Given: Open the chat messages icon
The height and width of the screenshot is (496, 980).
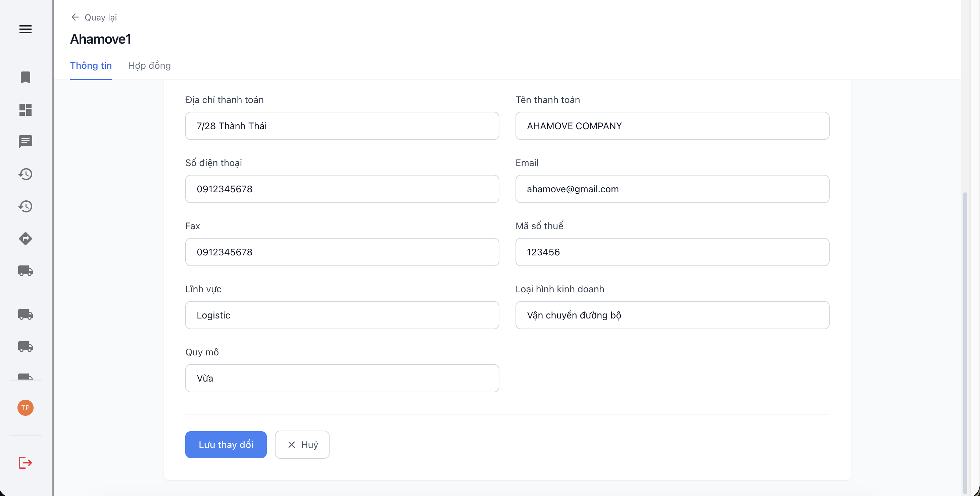Looking at the screenshot, I should tap(26, 142).
